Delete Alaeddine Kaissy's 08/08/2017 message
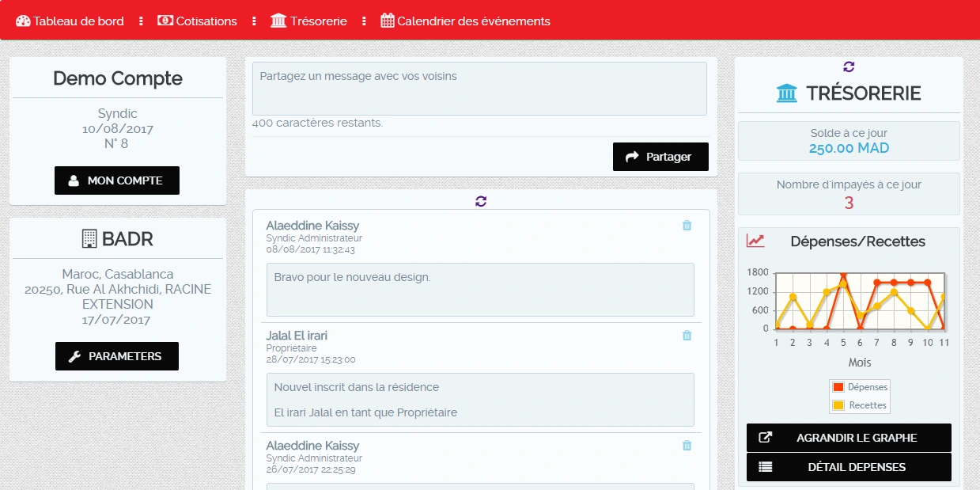 click(x=687, y=226)
